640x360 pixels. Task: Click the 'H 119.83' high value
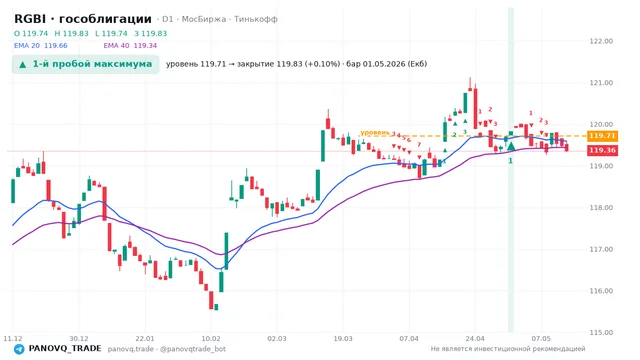coord(71,33)
